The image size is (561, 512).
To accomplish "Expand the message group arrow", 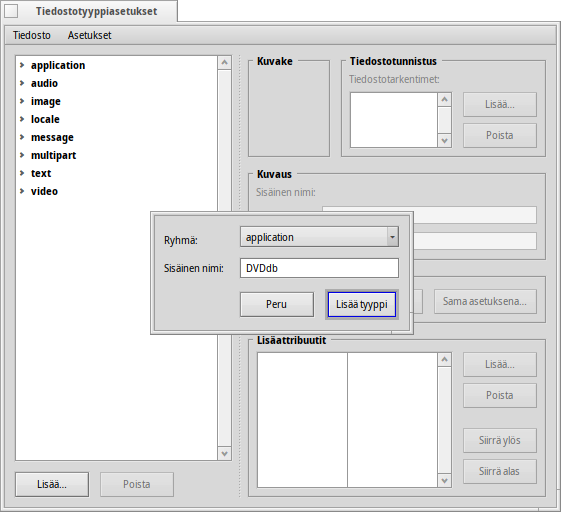I will (22, 137).
